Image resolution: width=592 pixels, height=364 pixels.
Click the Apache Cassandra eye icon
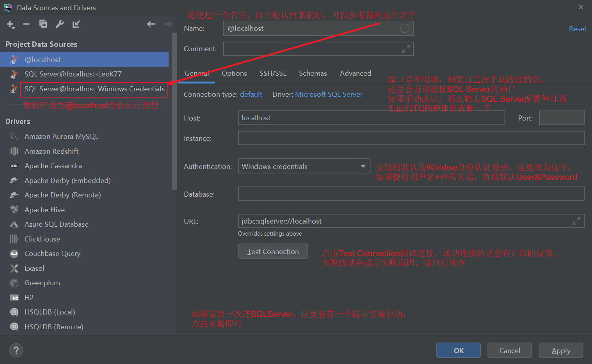14,166
